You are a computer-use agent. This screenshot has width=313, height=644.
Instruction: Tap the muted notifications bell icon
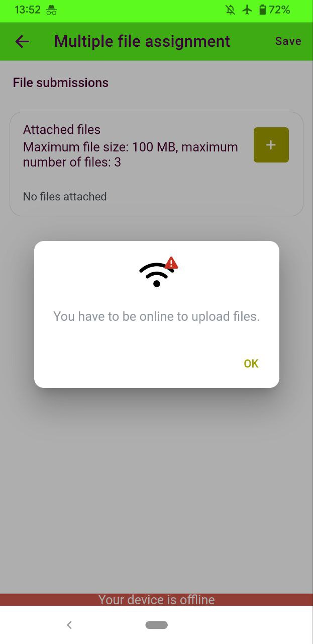pos(230,10)
